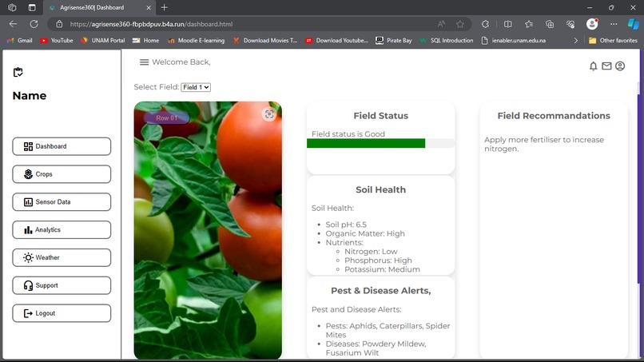
Task: Click the tomato plant image card
Action: click(x=208, y=230)
